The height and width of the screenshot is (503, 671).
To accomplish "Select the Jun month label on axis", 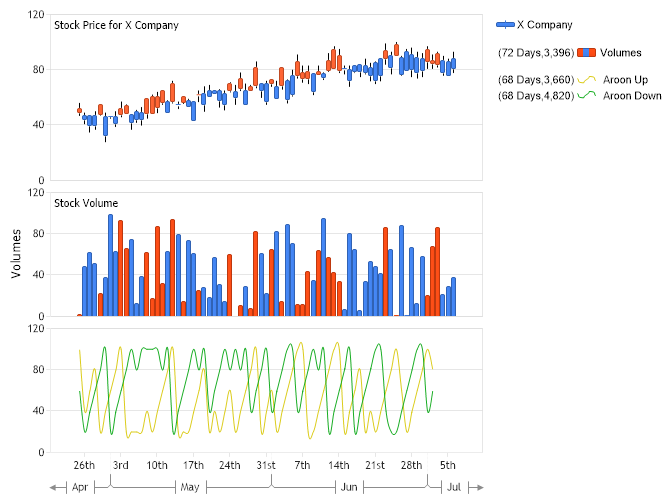I will (349, 487).
